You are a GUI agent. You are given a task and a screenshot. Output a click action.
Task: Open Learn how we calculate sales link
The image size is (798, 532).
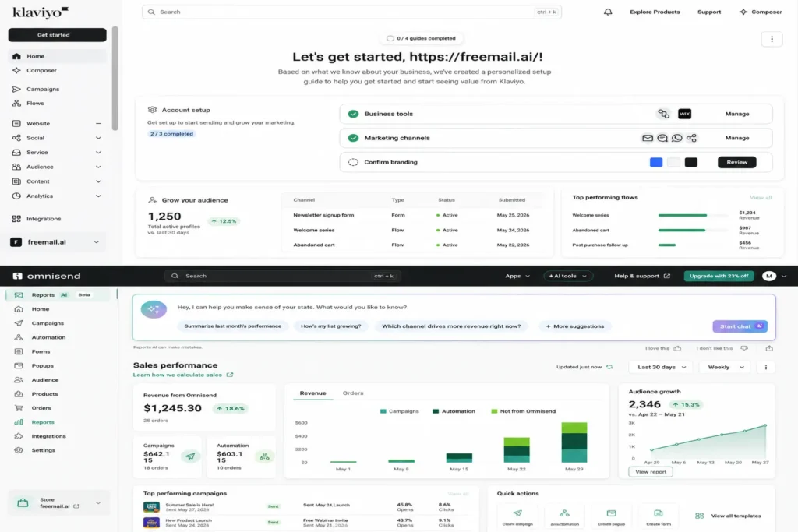tap(182, 375)
